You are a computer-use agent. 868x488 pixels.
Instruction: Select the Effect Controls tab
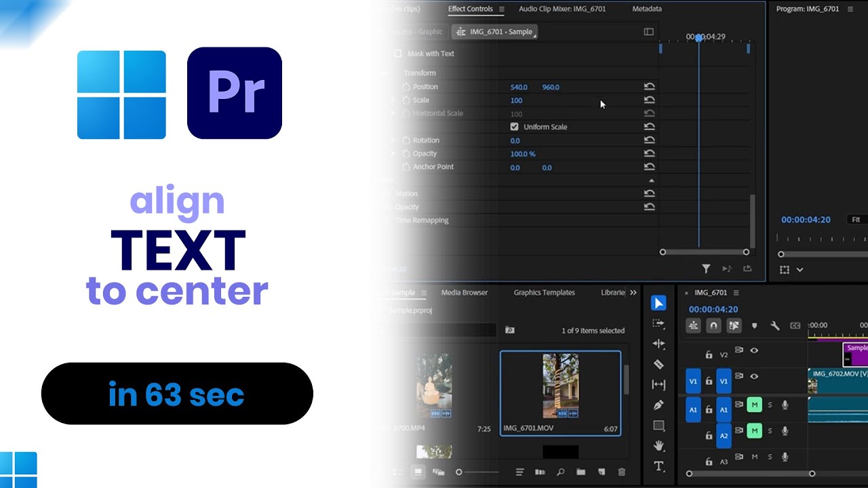coord(470,9)
